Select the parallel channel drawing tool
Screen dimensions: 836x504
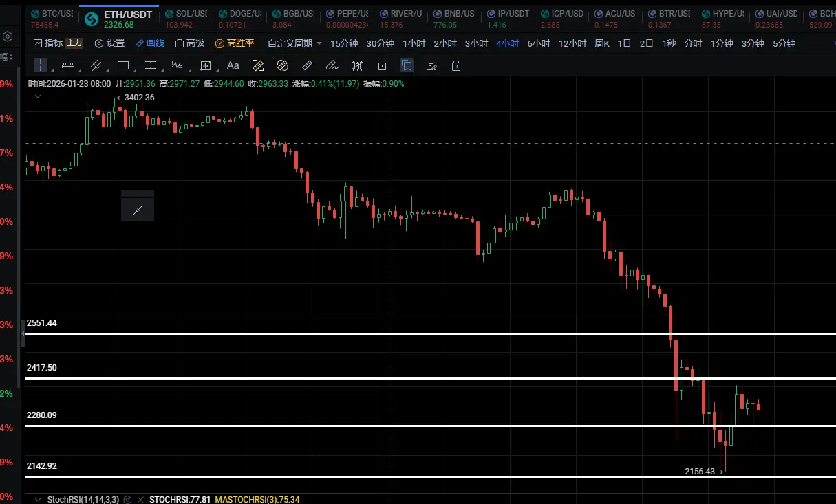pos(96,65)
